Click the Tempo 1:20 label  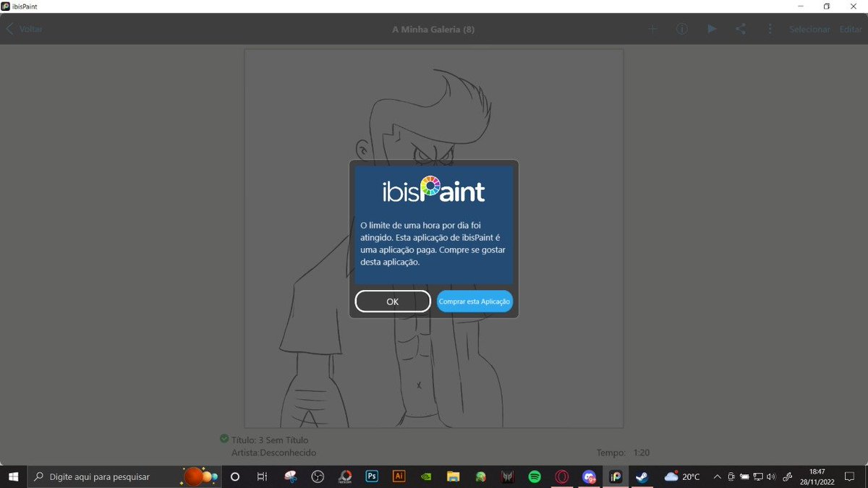point(623,453)
